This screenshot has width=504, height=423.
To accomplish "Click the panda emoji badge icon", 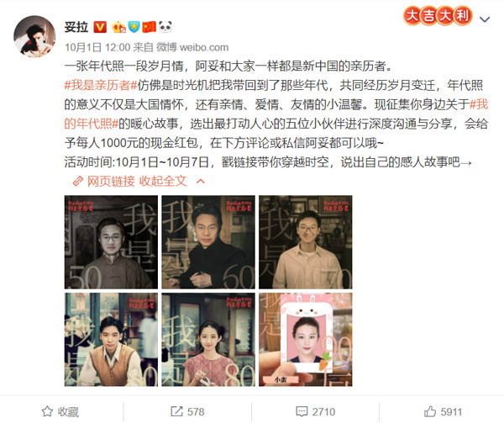I will click(x=165, y=27).
